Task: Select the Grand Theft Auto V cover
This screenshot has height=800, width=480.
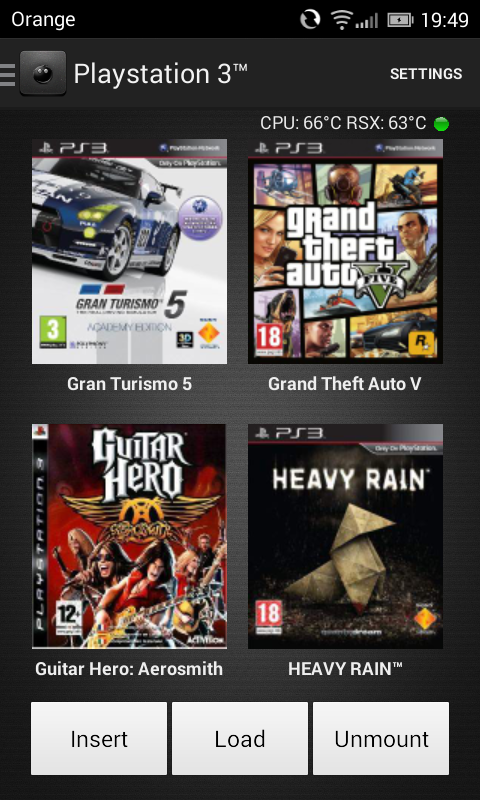Action: (x=345, y=252)
